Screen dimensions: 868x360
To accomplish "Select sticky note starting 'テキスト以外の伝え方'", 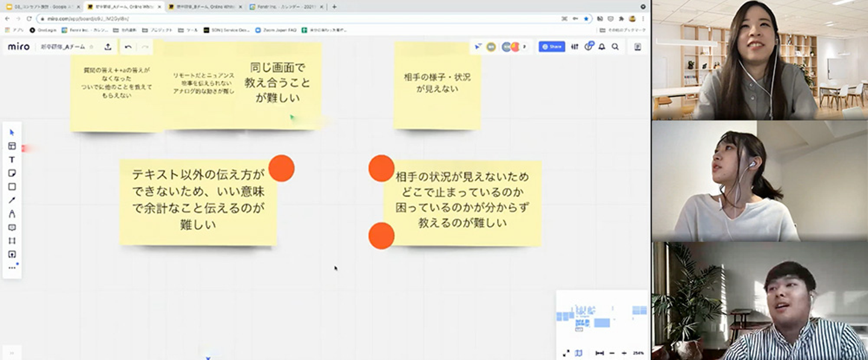I will pos(198,202).
